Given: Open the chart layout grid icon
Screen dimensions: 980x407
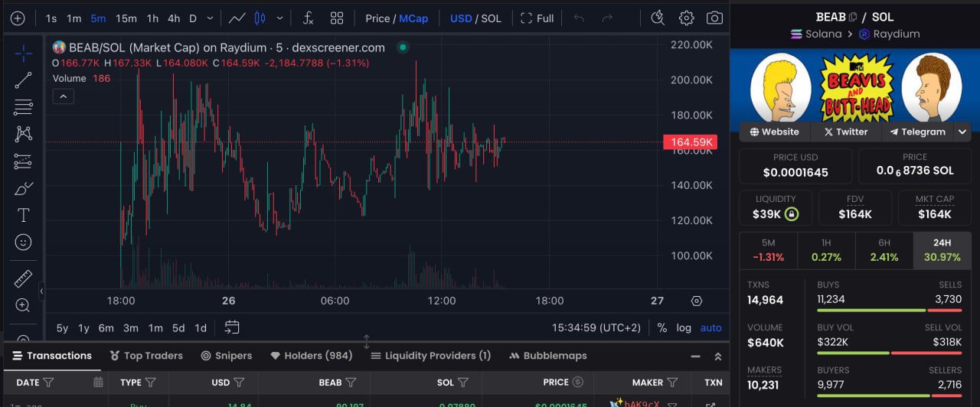Looking at the screenshot, I should point(337,18).
